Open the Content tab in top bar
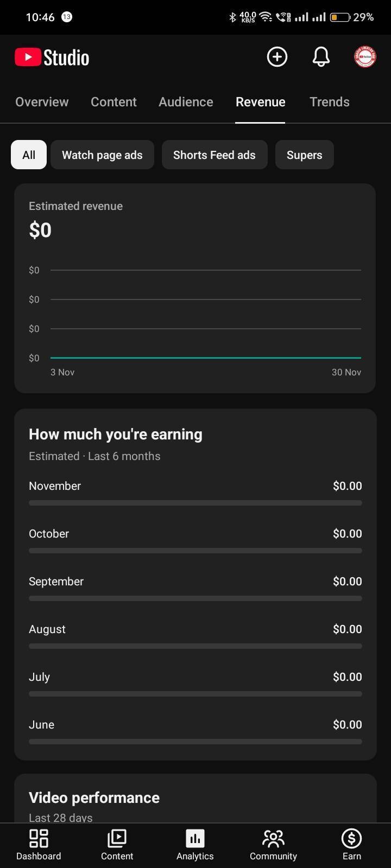Image resolution: width=391 pixels, height=868 pixels. [113, 102]
